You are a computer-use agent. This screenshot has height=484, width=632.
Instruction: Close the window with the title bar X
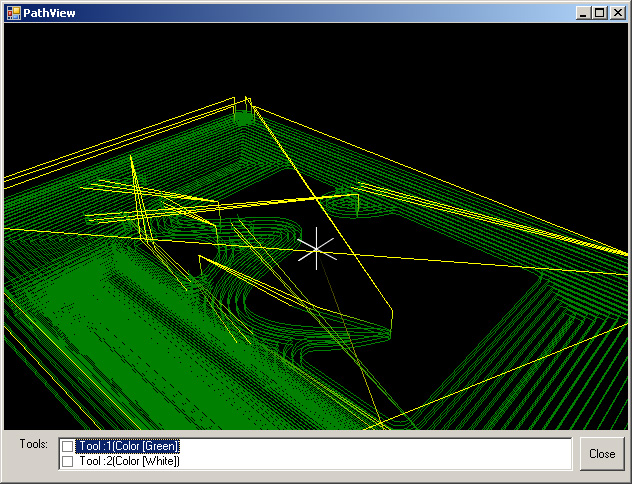(x=616, y=13)
